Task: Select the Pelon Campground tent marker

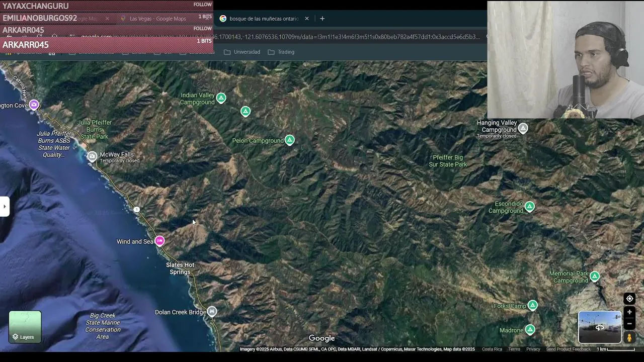Action: tap(289, 140)
